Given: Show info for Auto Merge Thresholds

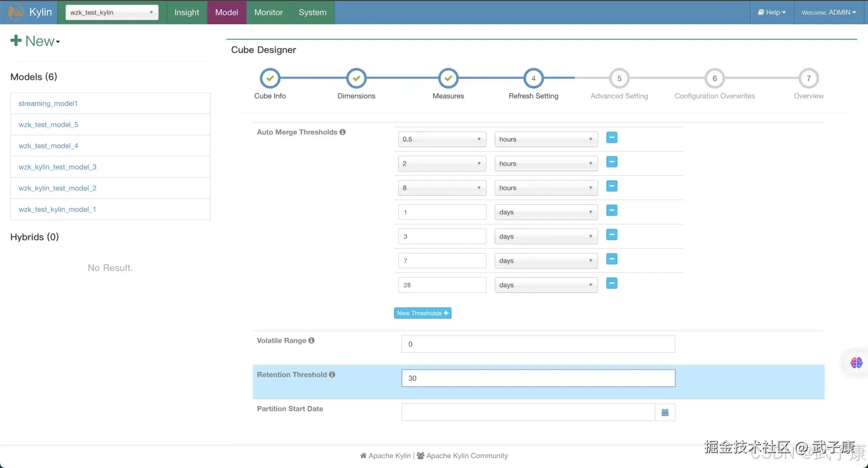Looking at the screenshot, I should pyautogui.click(x=343, y=132).
